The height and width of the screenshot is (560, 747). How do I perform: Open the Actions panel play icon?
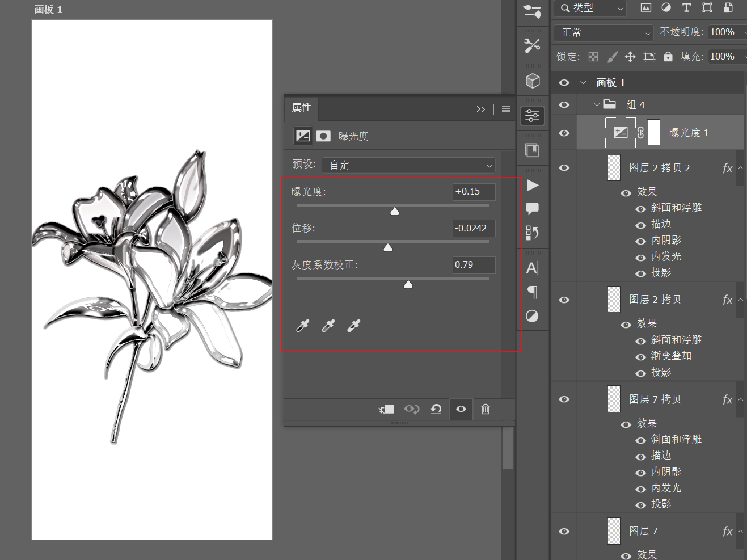(x=532, y=186)
